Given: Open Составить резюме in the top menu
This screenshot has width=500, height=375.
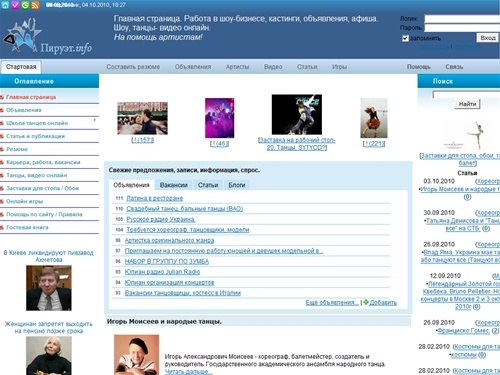Looking at the screenshot, I should click(133, 67).
